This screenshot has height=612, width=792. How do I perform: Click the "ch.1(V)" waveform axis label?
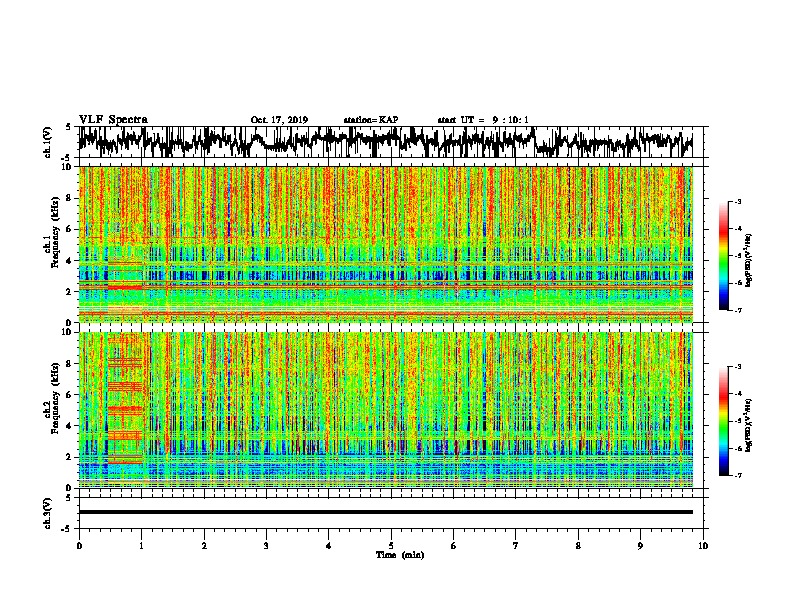(x=48, y=142)
